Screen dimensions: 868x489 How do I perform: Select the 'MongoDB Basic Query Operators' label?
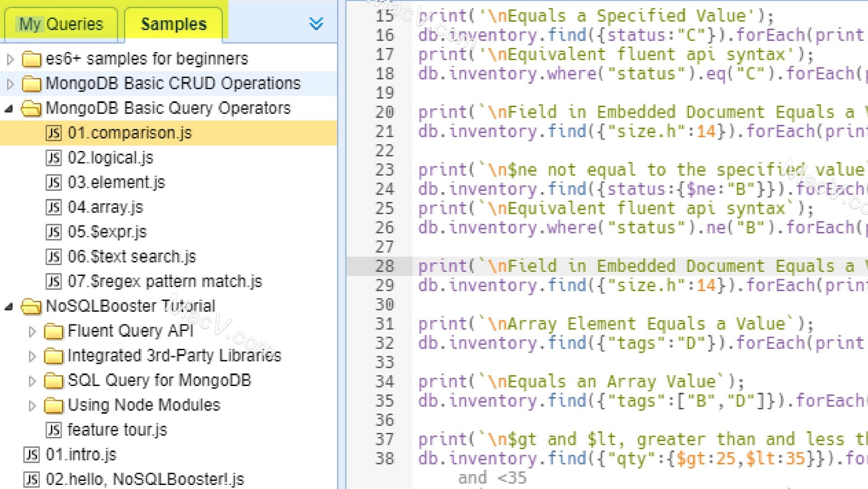tap(168, 108)
